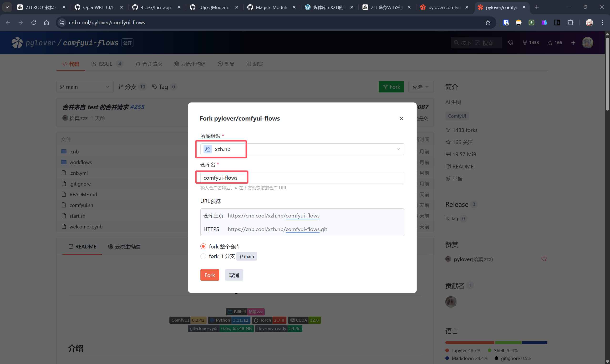Click the fork count 1433 icon in header

[530, 43]
